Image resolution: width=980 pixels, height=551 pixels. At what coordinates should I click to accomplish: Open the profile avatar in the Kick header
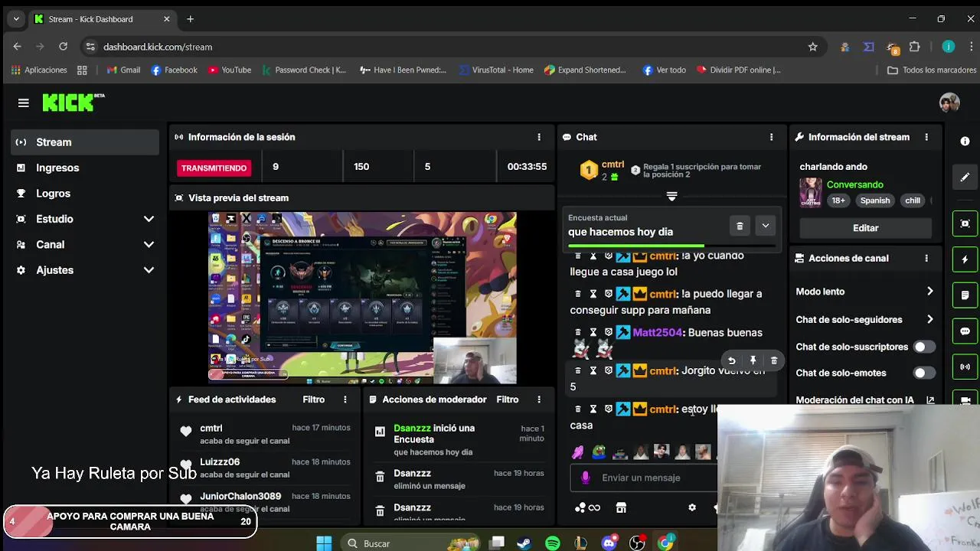pyautogui.click(x=949, y=103)
